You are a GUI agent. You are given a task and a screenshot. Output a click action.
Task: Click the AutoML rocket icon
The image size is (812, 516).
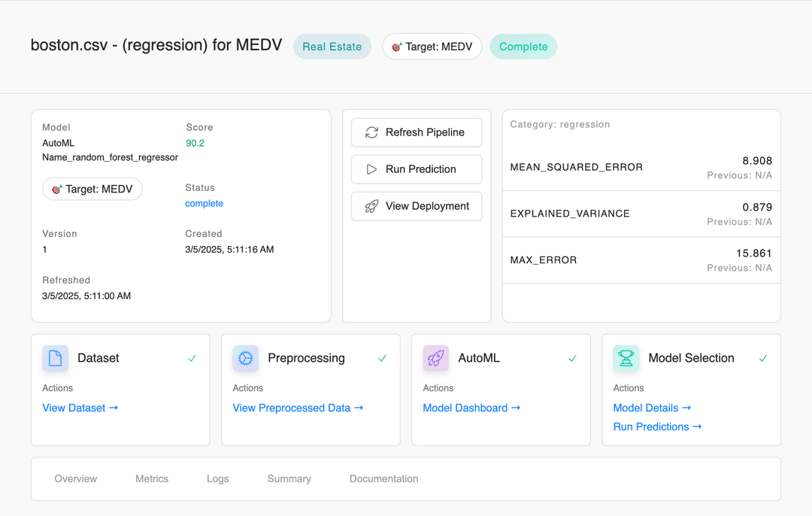[x=435, y=359]
